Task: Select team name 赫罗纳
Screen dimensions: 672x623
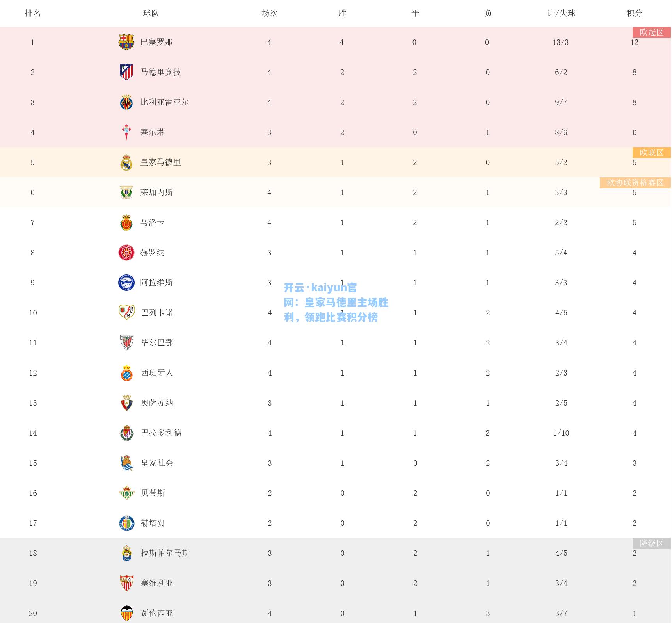Action: pos(152,253)
